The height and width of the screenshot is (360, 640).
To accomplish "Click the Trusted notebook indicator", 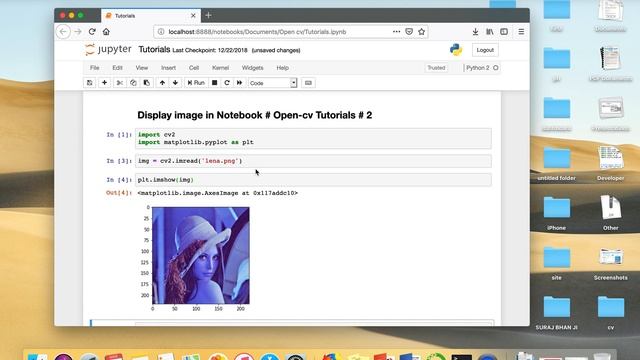I will [436, 68].
